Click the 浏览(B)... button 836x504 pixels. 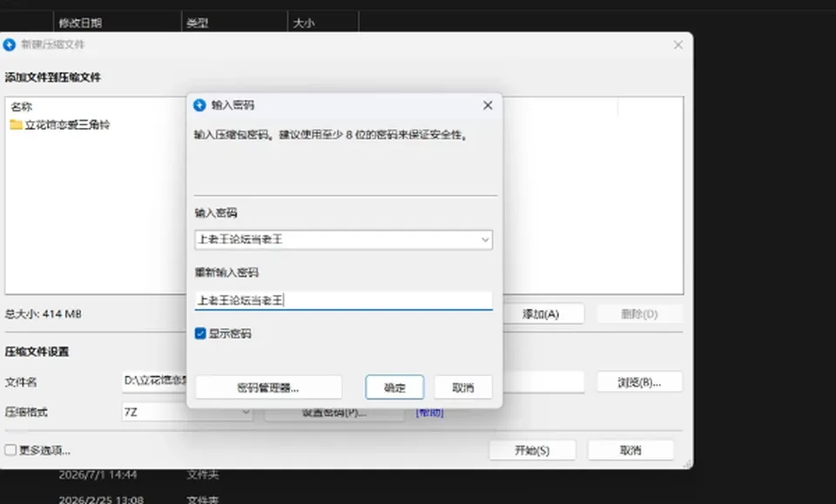click(639, 382)
